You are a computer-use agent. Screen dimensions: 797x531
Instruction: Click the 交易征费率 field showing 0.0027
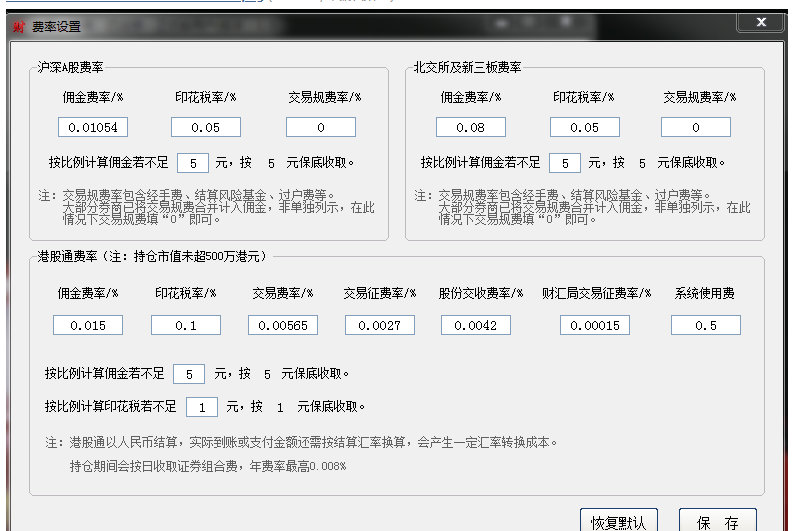(x=380, y=325)
